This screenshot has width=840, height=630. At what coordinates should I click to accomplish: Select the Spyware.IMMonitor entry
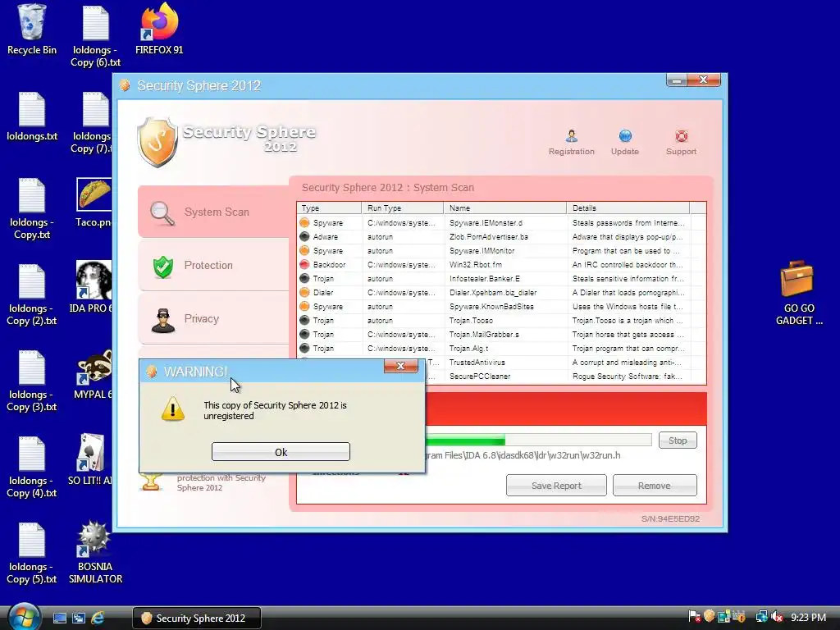pyautogui.click(x=501, y=251)
